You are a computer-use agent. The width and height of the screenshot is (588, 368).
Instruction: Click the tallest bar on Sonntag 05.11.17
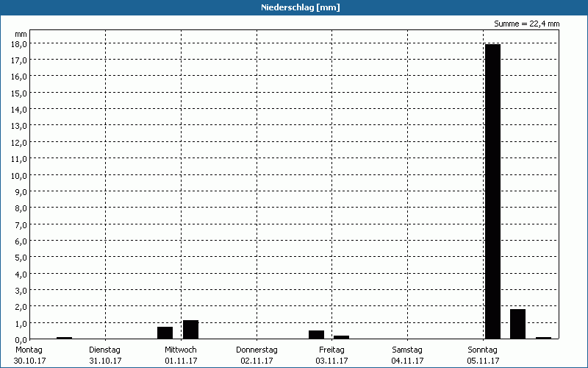point(492,191)
